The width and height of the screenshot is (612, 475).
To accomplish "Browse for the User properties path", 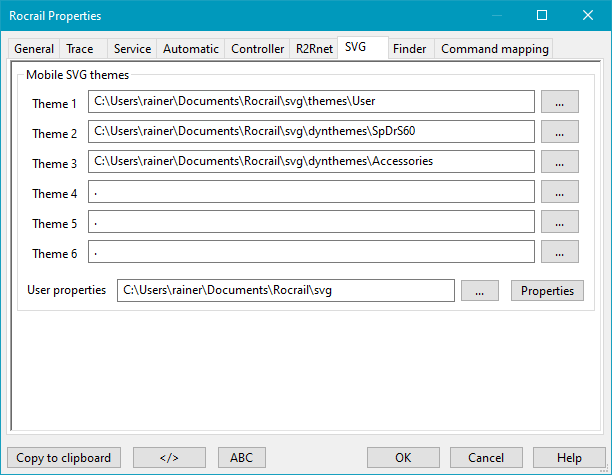I will [480, 290].
